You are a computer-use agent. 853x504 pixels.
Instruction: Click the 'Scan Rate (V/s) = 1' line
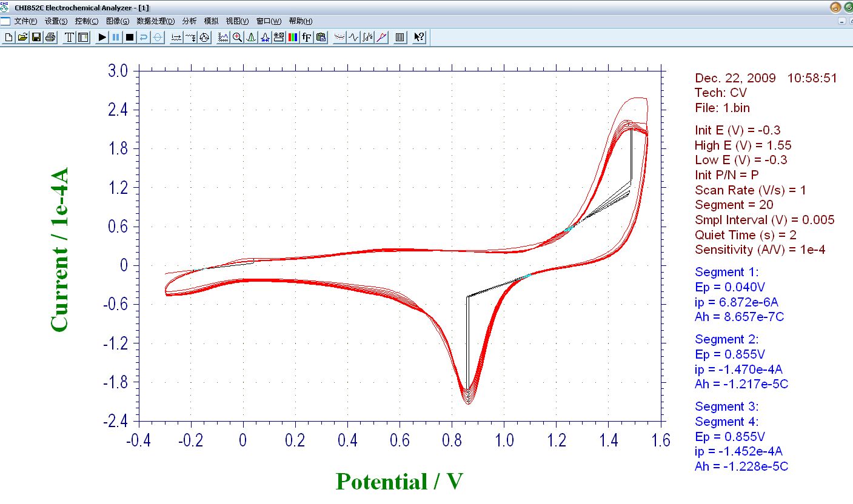click(751, 190)
